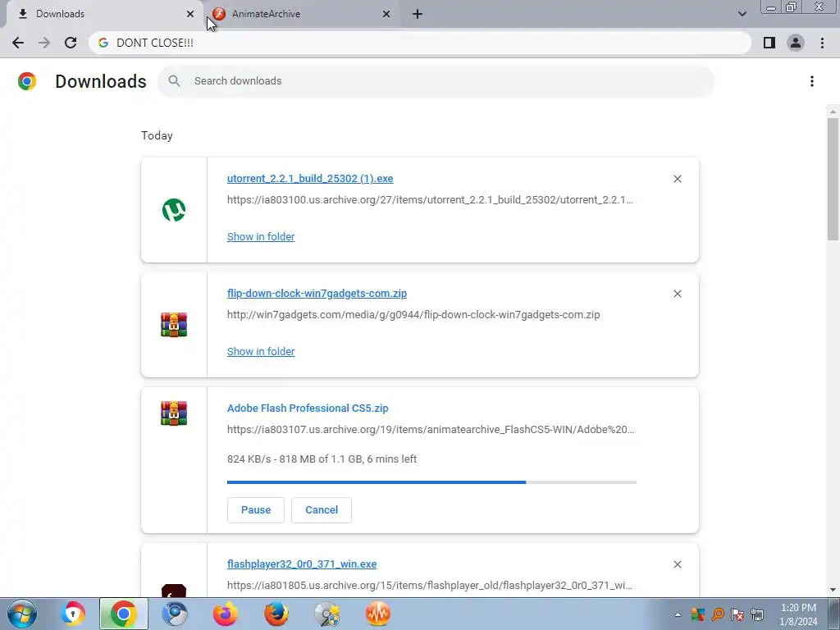
Task: Open flashplayer32_0r0_371_win.exe link
Action: pos(302,564)
